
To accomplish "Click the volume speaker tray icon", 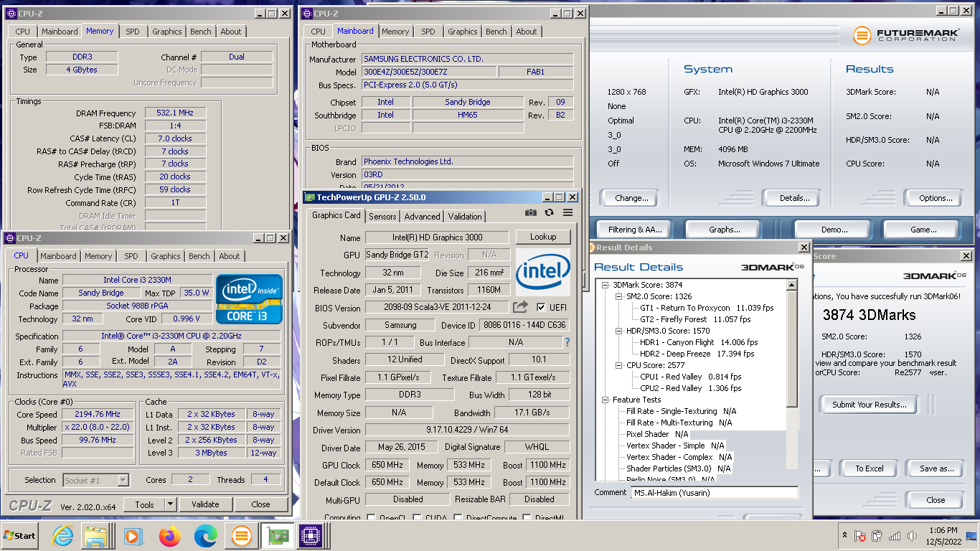I will tap(911, 536).
